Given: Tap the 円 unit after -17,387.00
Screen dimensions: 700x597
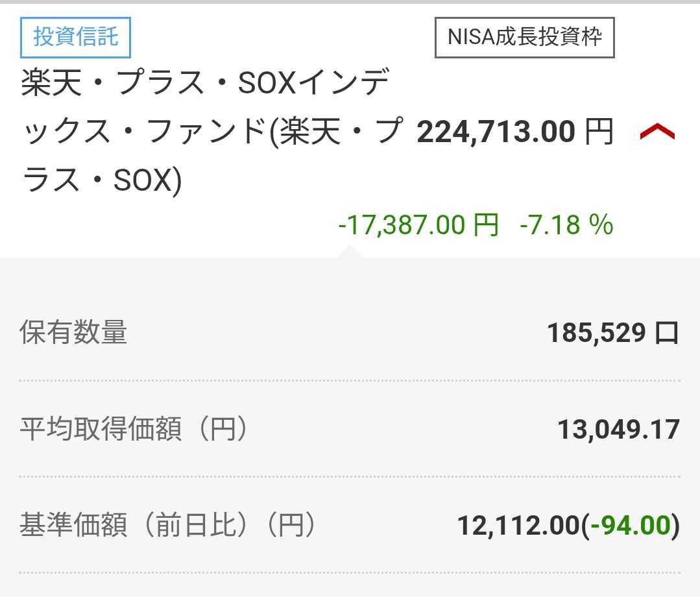Looking at the screenshot, I should click(x=485, y=225).
